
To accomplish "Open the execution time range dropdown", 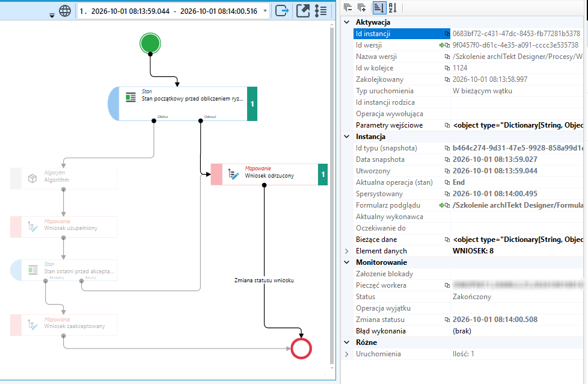I will coord(265,11).
